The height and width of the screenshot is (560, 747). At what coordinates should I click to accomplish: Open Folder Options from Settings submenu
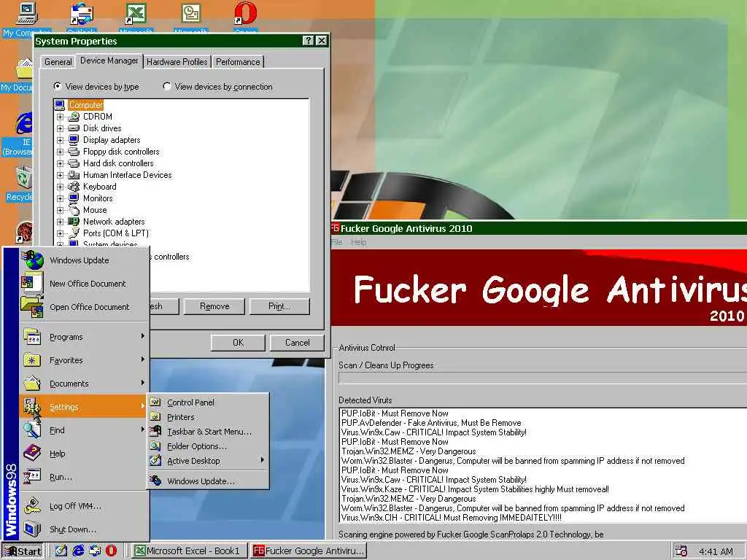[208, 446]
